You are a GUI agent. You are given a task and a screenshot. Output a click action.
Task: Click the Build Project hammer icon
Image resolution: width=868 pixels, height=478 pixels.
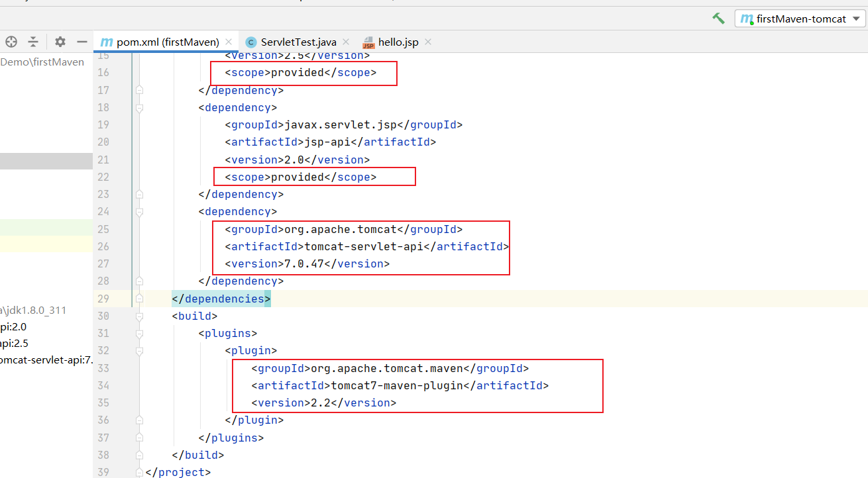pos(718,19)
